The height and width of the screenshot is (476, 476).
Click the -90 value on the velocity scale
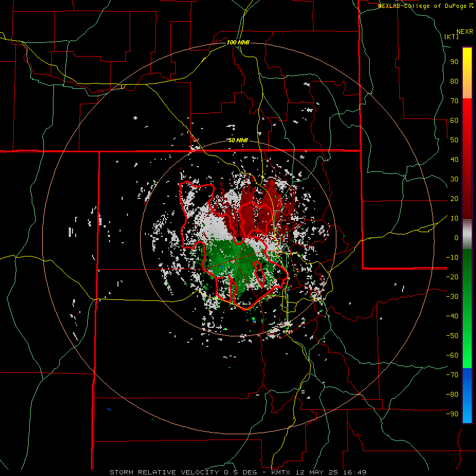452,414
